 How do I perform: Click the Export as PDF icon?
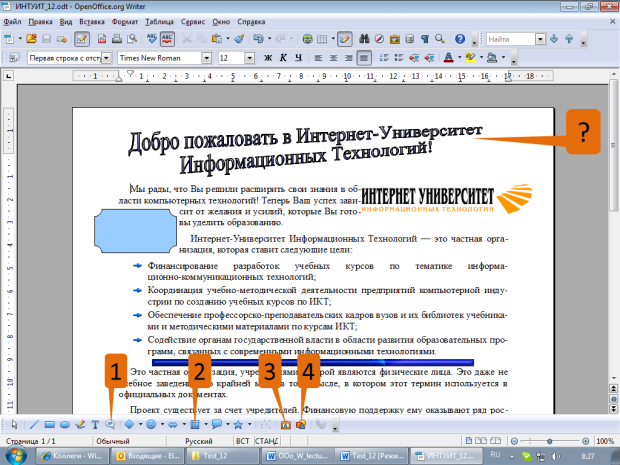tap(102, 39)
